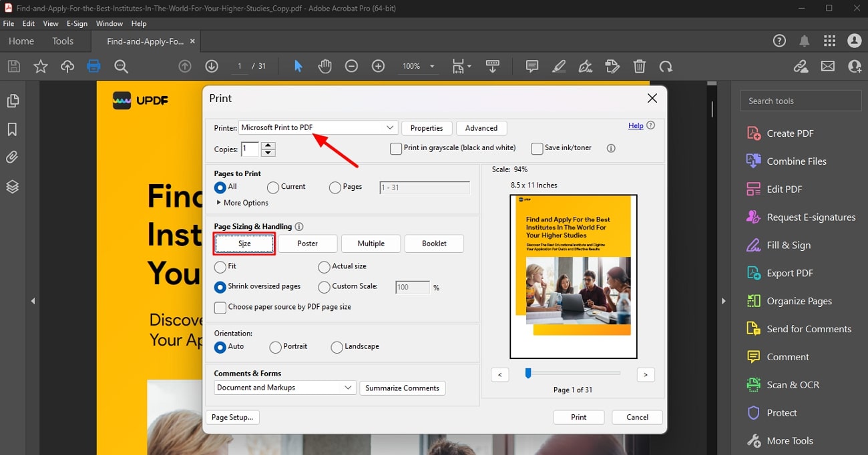The height and width of the screenshot is (455, 868).
Task: Go to previous page arrow icon
Action: [185, 66]
